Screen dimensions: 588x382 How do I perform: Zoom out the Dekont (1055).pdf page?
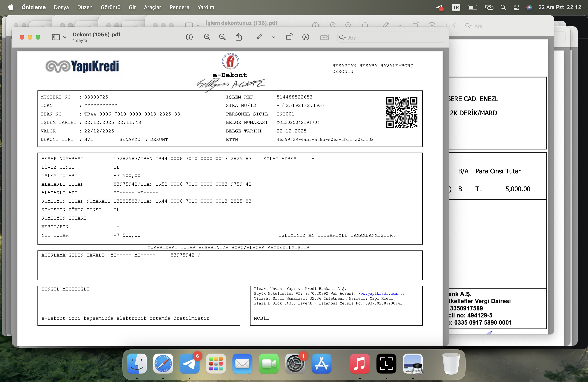207,37
